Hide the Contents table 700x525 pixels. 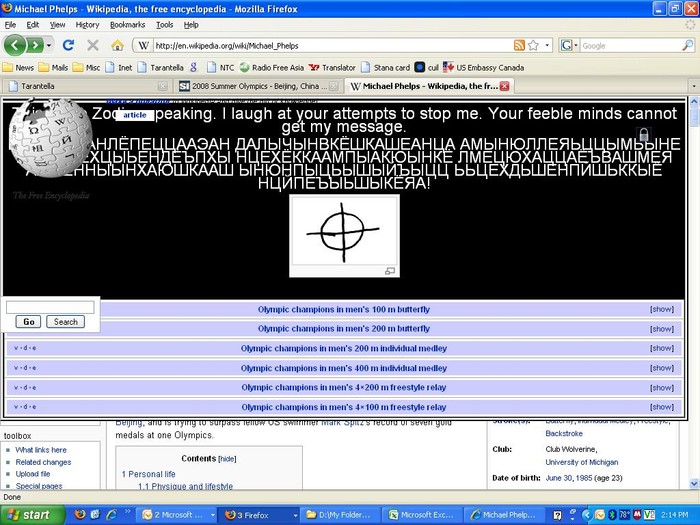[228, 458]
